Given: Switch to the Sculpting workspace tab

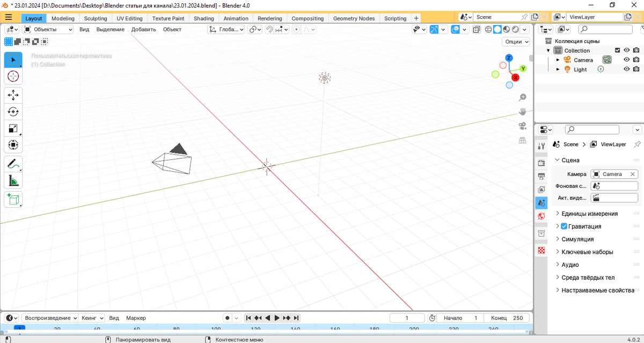Looking at the screenshot, I should (96, 18).
